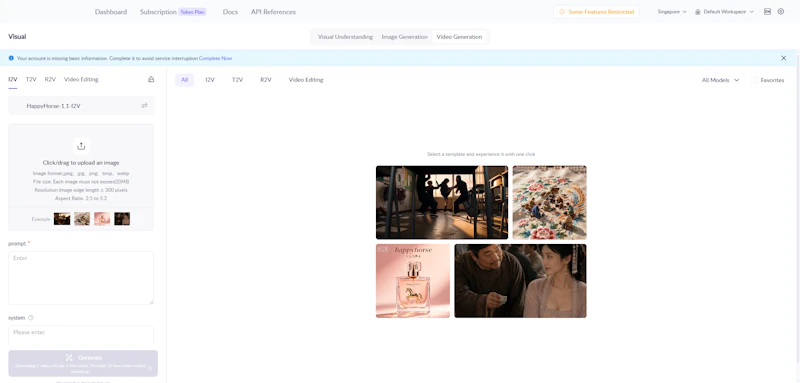Open the man and woman drama template

tap(520, 281)
